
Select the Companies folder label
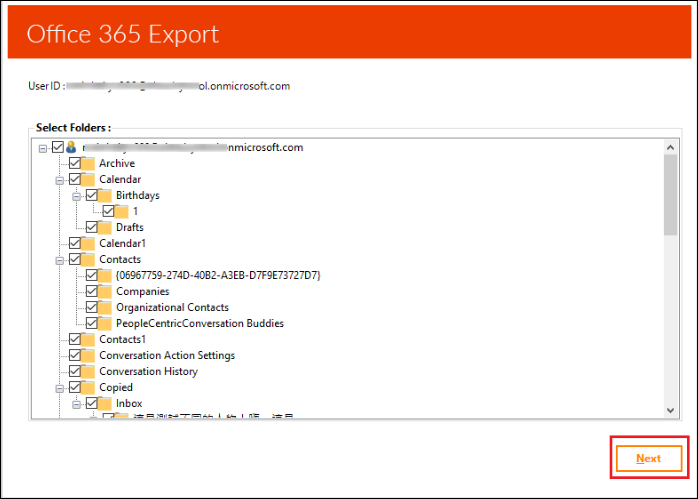tap(143, 292)
